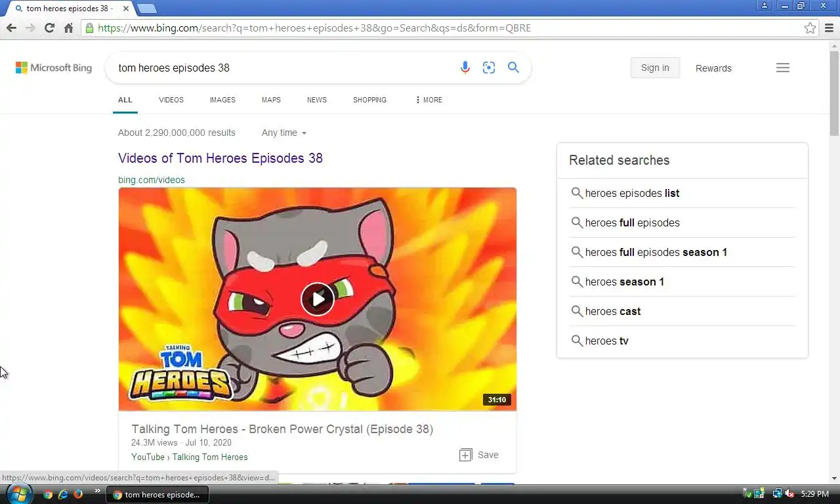The height and width of the screenshot is (504, 840).
Task: Click the bing.com/videos URL link
Action: tap(152, 180)
